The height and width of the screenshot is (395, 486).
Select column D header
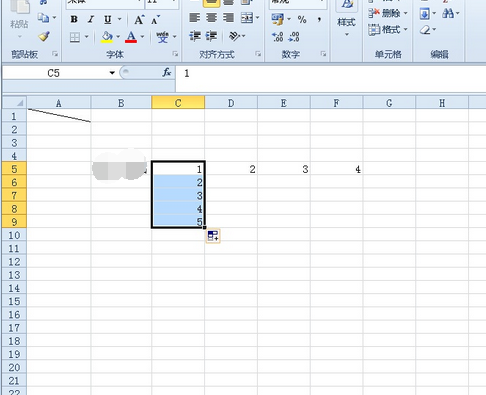(x=231, y=103)
